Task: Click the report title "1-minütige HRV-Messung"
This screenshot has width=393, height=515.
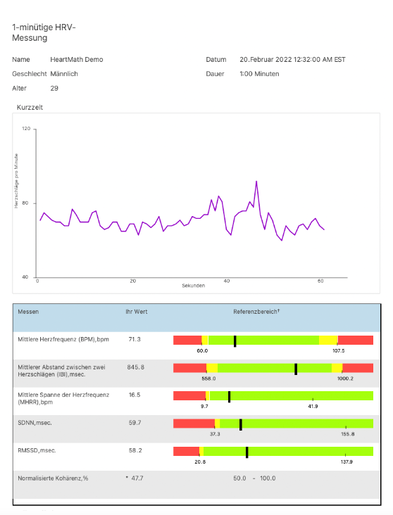Action: (44, 32)
